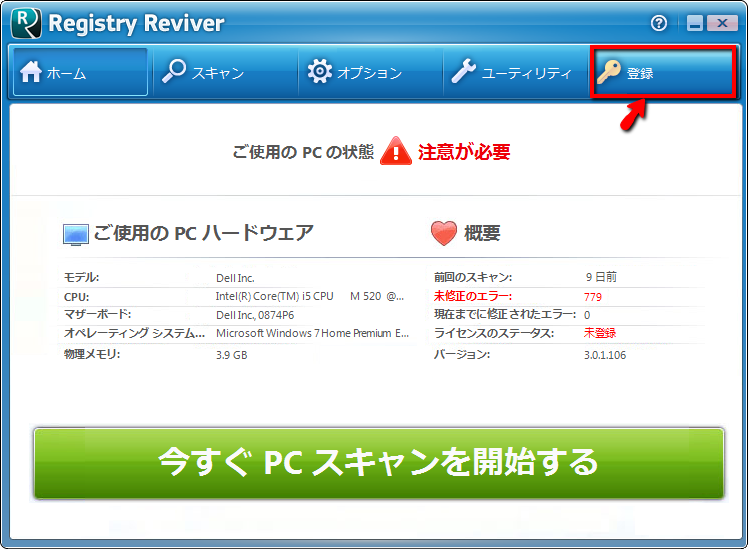Switch to the スキャン (Scan) tab
Screen dimensions: 749x550
click(x=225, y=72)
